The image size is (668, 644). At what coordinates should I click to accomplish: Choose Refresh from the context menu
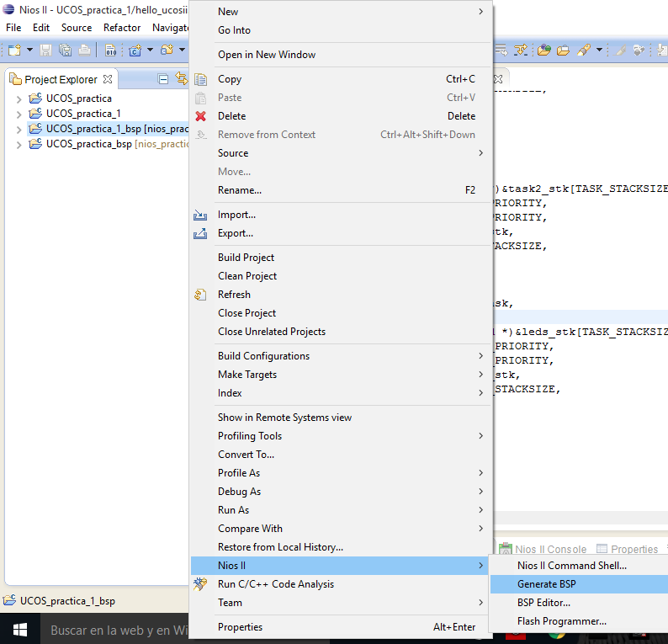[x=341, y=295]
